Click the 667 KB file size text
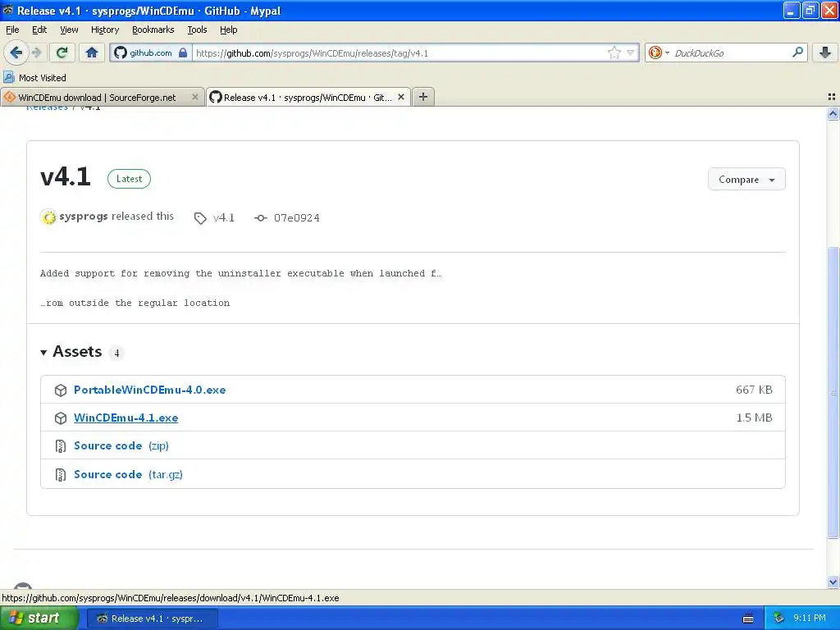 (754, 390)
